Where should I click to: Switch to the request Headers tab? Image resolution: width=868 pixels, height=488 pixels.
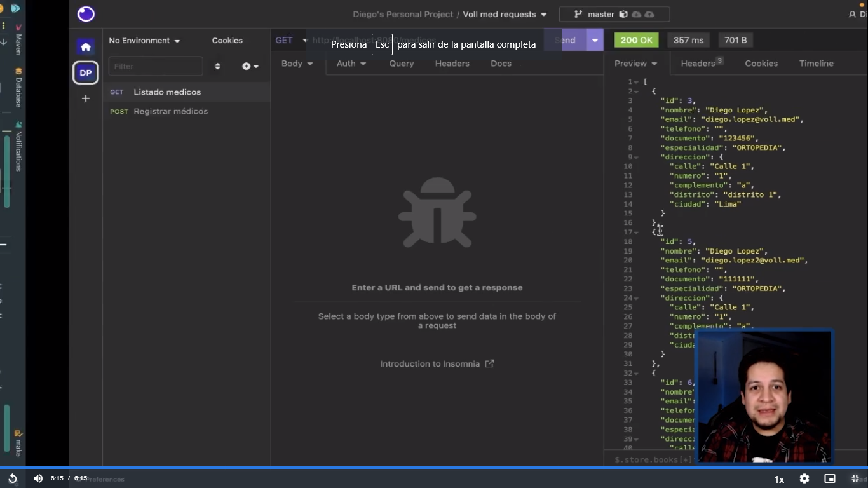point(452,64)
